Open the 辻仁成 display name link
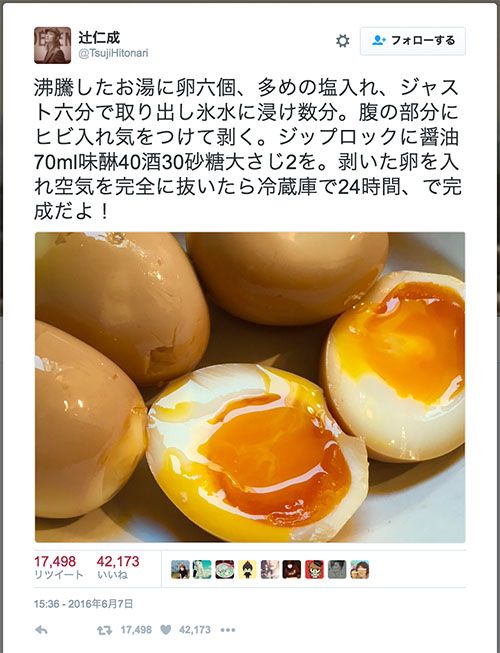500x653 pixels. (99, 37)
